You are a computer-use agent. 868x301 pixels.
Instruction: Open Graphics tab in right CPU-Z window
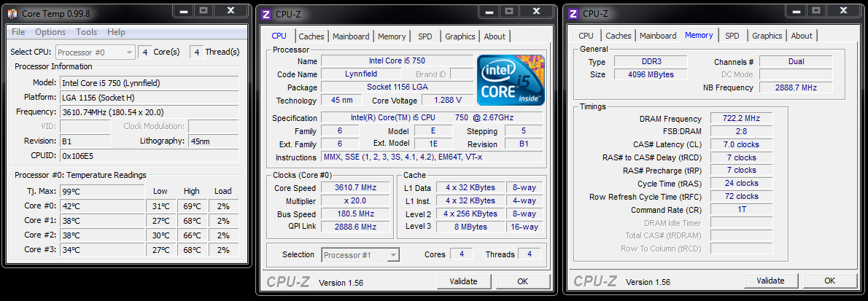pyautogui.click(x=767, y=36)
